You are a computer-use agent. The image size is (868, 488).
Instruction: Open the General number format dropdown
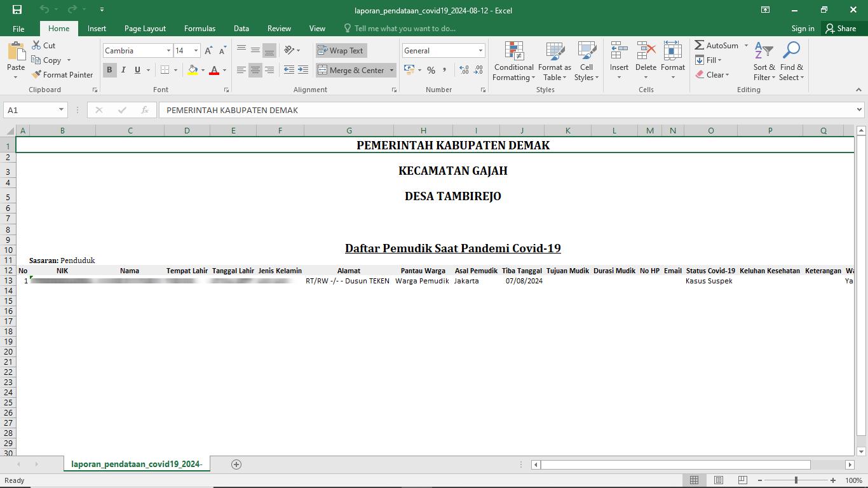[480, 51]
